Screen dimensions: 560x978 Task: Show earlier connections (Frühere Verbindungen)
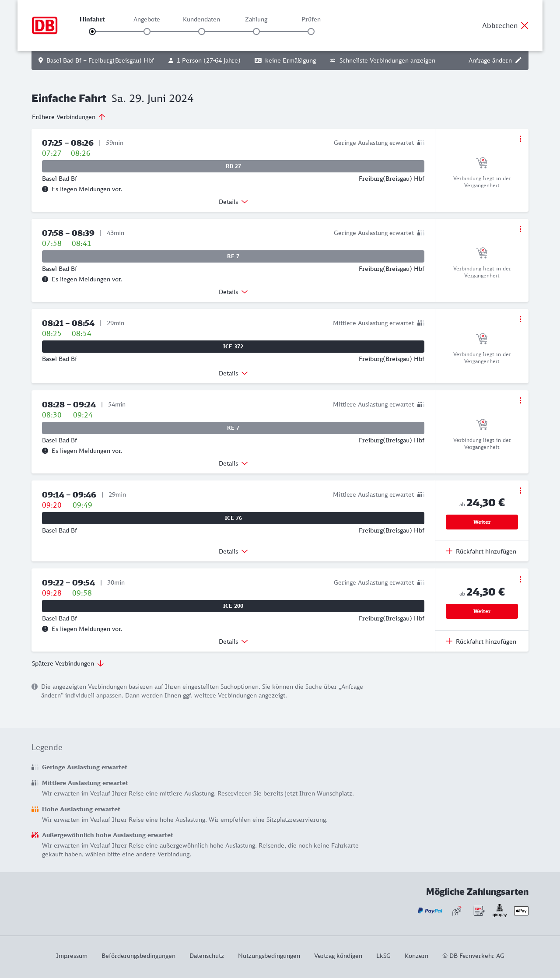69,117
